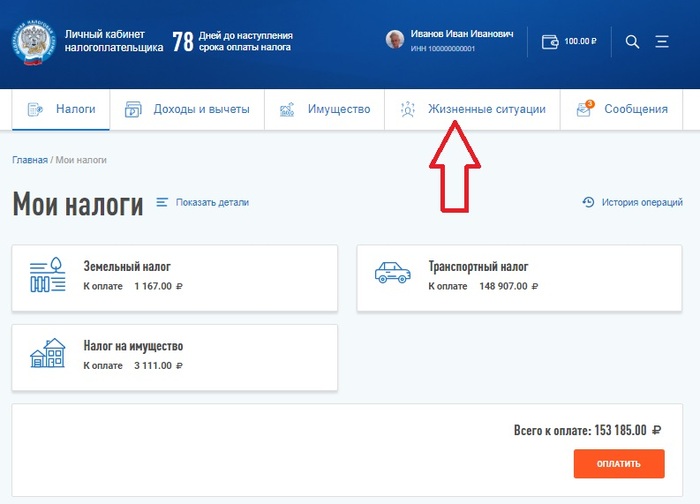
Task: Click the user avatar photo
Action: pyautogui.click(x=395, y=40)
